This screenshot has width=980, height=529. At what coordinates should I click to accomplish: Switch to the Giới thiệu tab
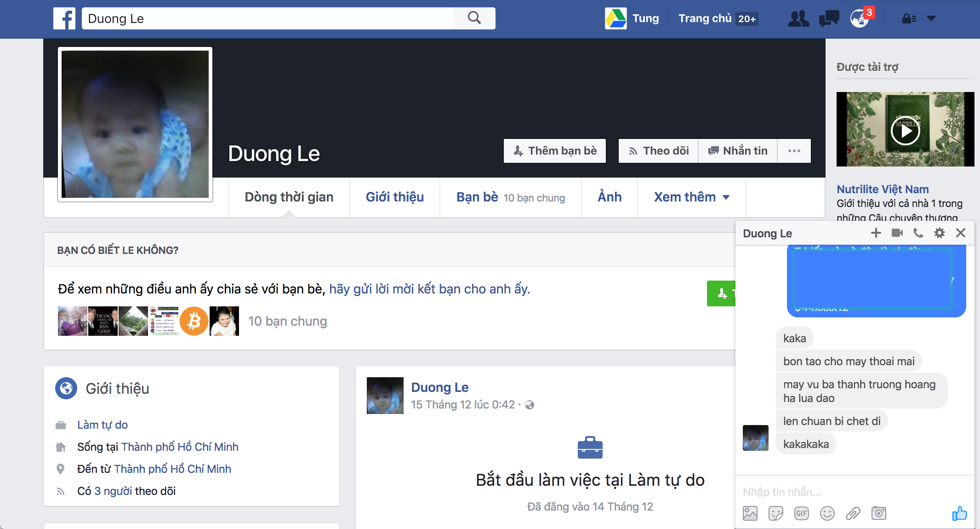tap(394, 197)
